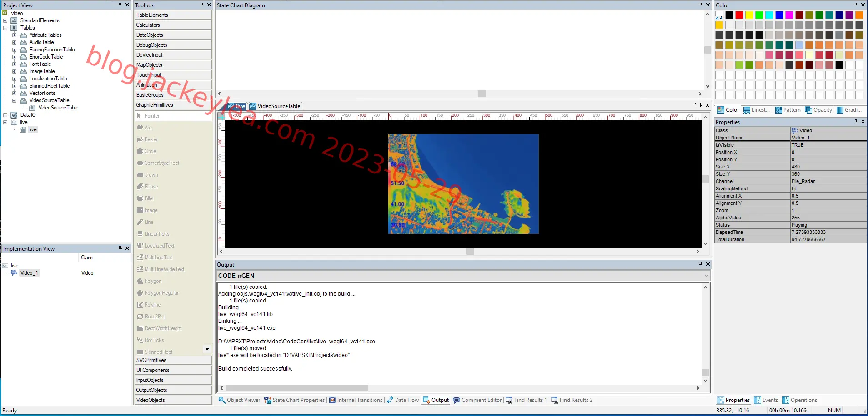Select the DataIO node icon
The image size is (868, 416).
[14, 115]
